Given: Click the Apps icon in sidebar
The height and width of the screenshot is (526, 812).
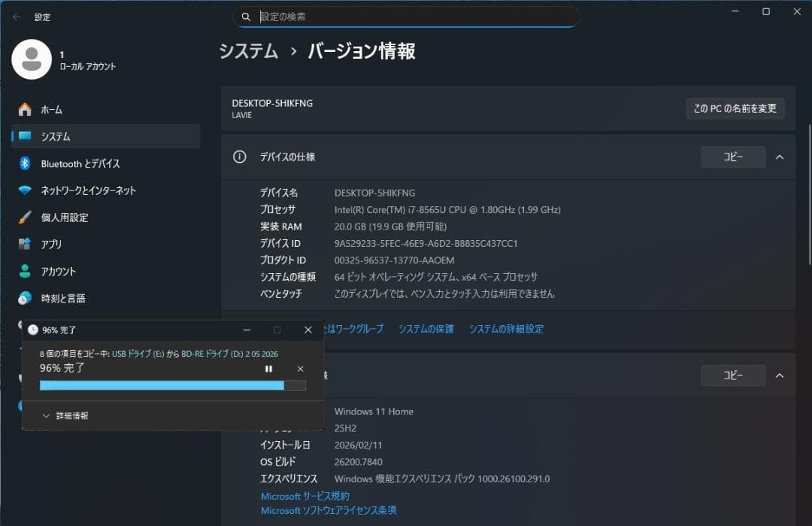Looking at the screenshot, I should pos(25,244).
